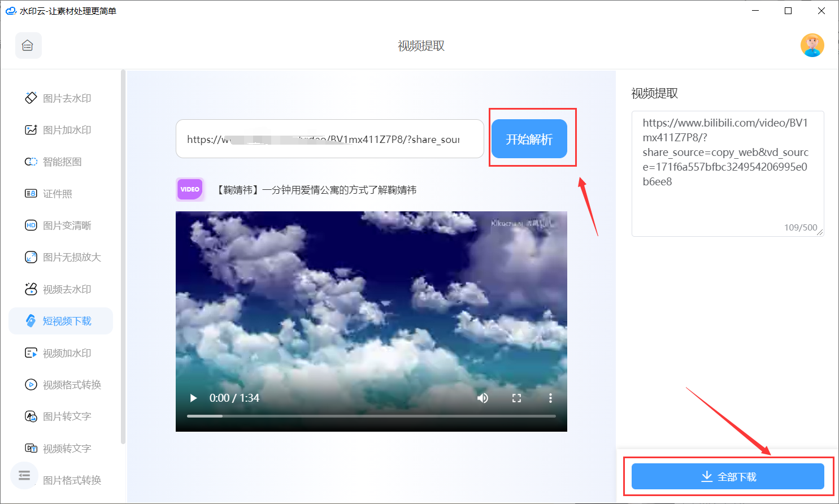Collapse the sidebar with the menu button
Image resolution: width=839 pixels, height=504 pixels.
pos(24,475)
